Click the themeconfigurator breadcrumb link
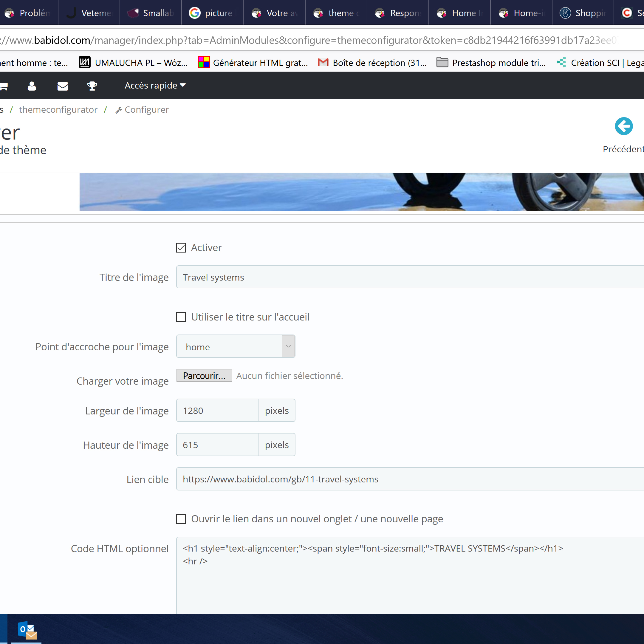This screenshot has height=644, width=644. (58, 110)
